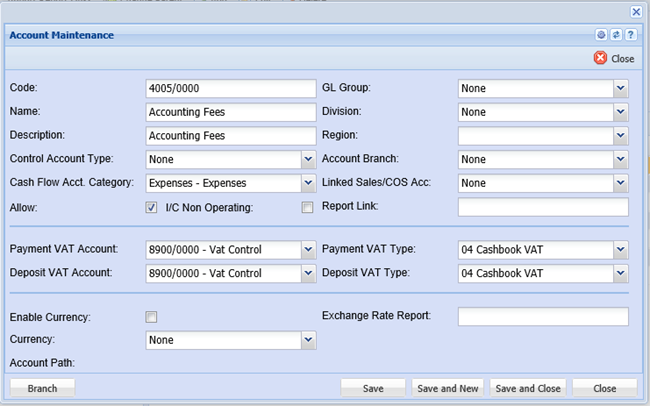650x406 pixels.
Task: Click into the Code input field
Action: pyautogui.click(x=230, y=88)
